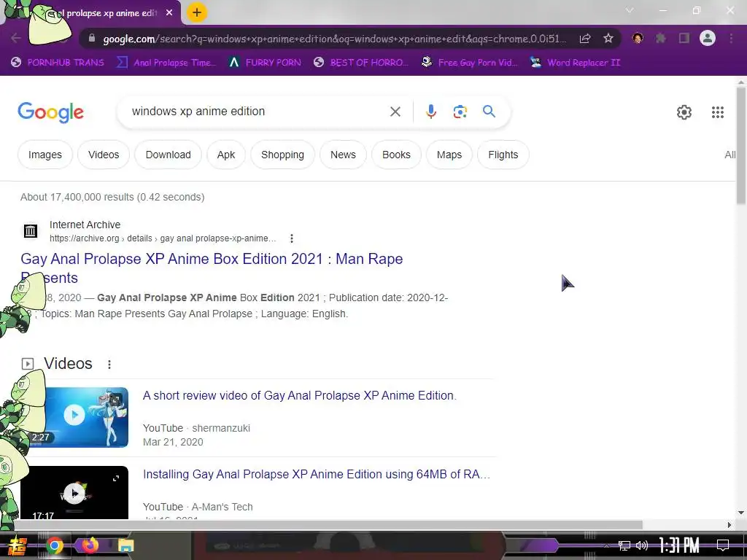This screenshot has height=560, width=747.
Task: Open File Explorer from the taskbar
Action: [x=125, y=545]
